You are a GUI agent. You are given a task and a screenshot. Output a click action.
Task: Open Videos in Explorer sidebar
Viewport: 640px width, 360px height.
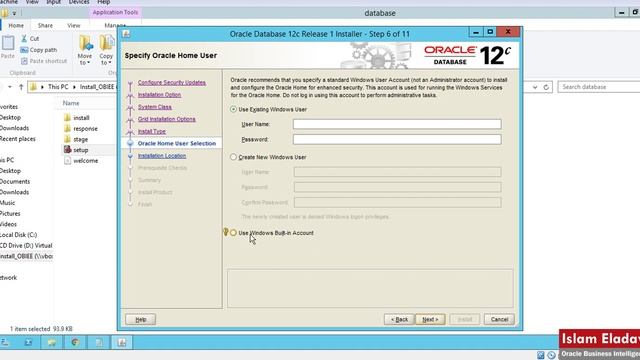coord(8,224)
